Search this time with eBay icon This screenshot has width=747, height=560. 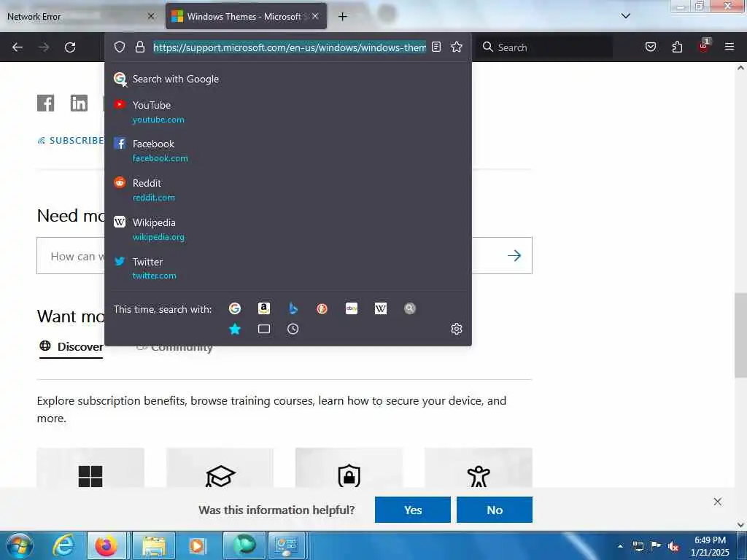tap(352, 308)
